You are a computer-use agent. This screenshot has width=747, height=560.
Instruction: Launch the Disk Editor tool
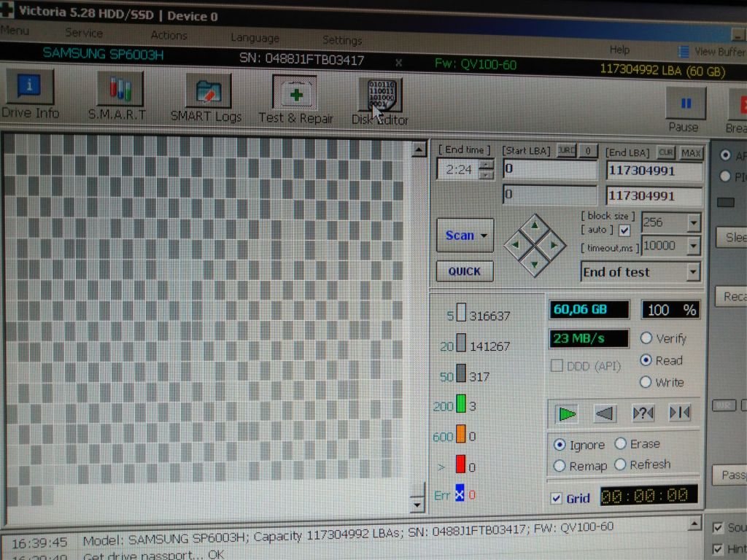(380, 103)
